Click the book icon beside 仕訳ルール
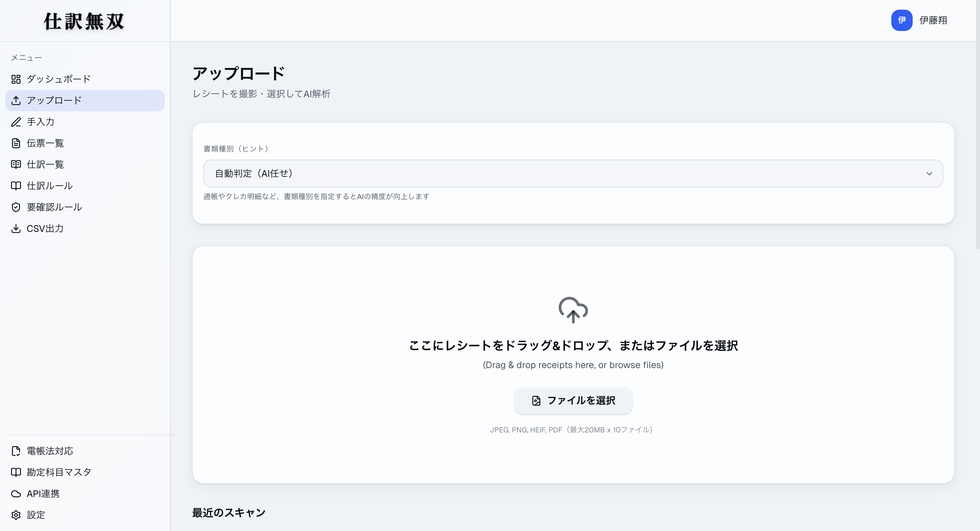980x531 pixels. coord(16,186)
